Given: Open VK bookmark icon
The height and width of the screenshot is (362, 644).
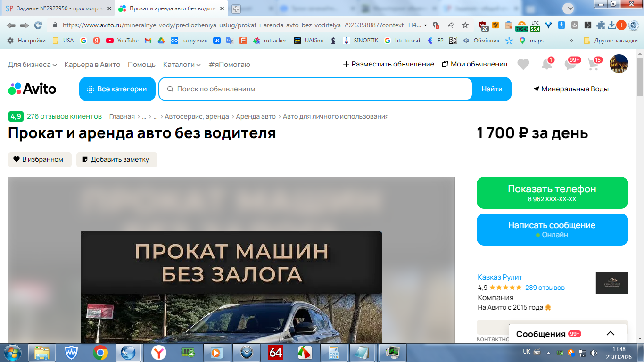Looking at the screenshot, I should click(x=217, y=41).
